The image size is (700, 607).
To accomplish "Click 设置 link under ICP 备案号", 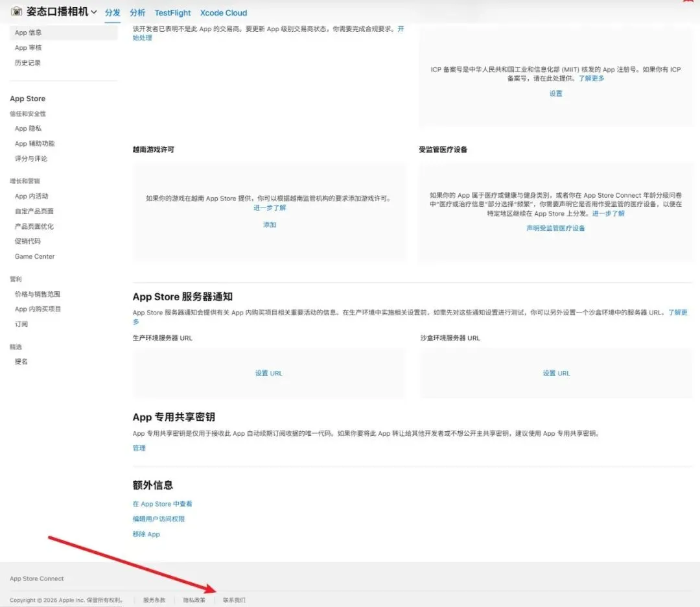I will tap(556, 94).
